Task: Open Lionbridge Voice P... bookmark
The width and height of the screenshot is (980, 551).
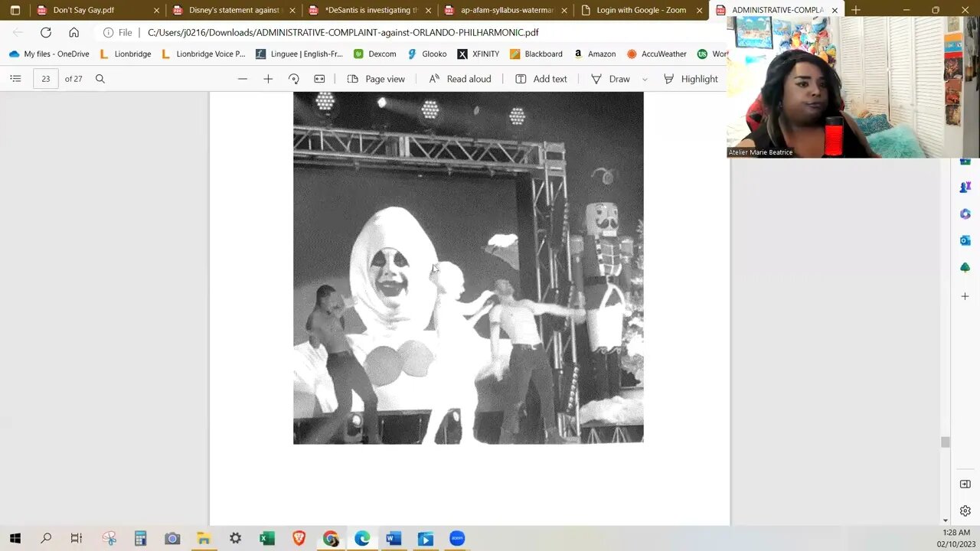Action: [x=203, y=54]
